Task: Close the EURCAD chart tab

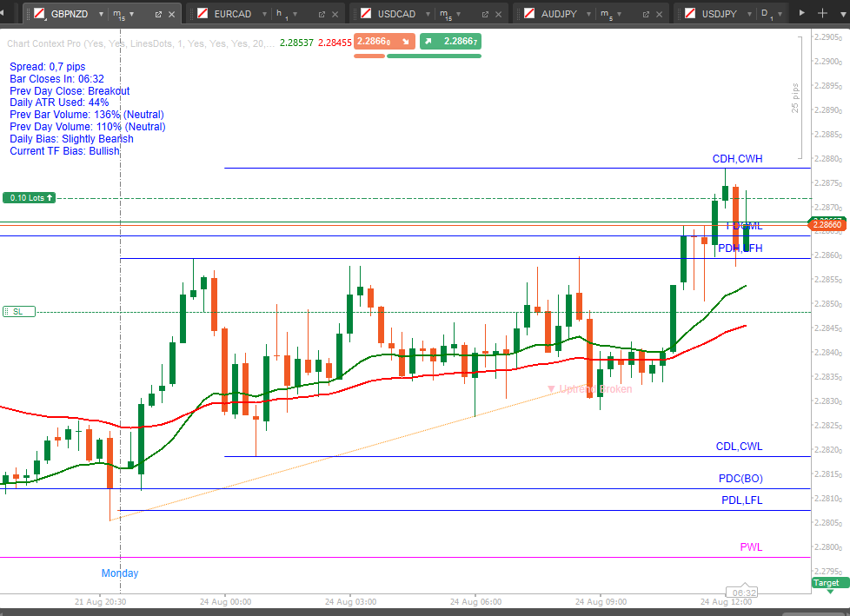Action: [335, 15]
